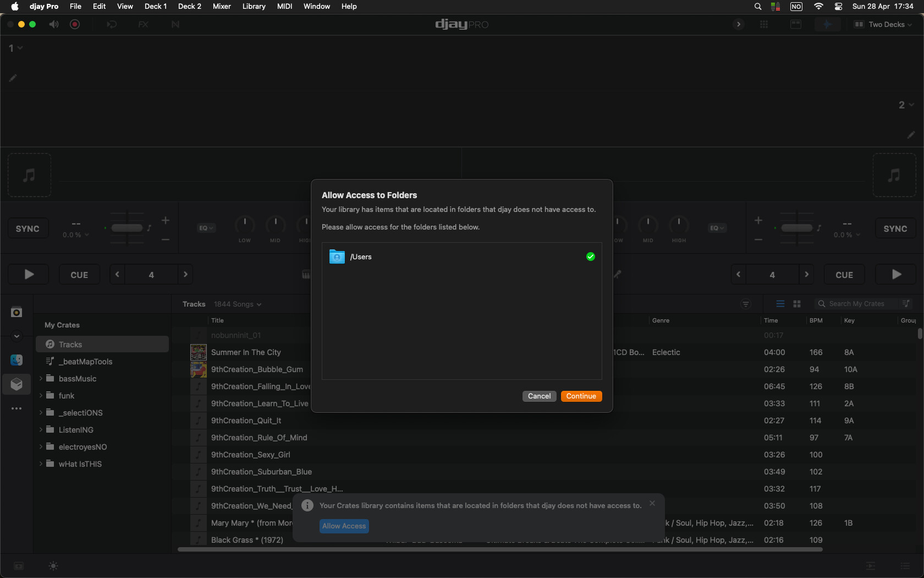Viewport: 924px width, 578px height.
Task: Open the sampler grid icon in the toolbar
Action: (763, 24)
